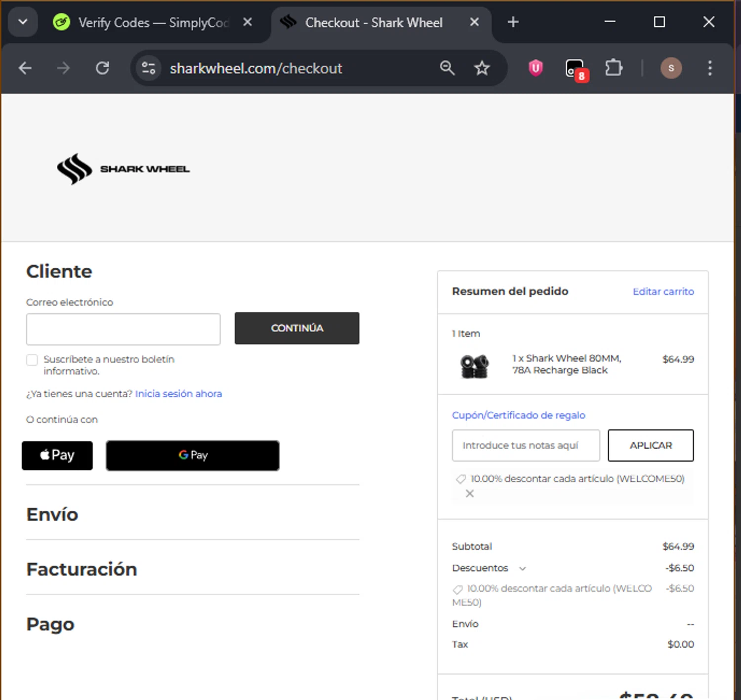Open the zoom magnifier icon

(447, 68)
